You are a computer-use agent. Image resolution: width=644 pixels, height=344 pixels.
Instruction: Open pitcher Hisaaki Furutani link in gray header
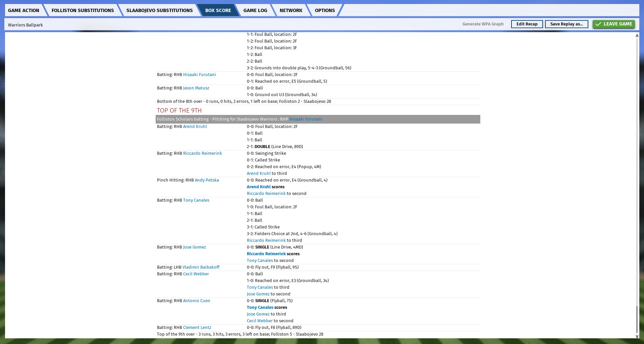point(306,119)
